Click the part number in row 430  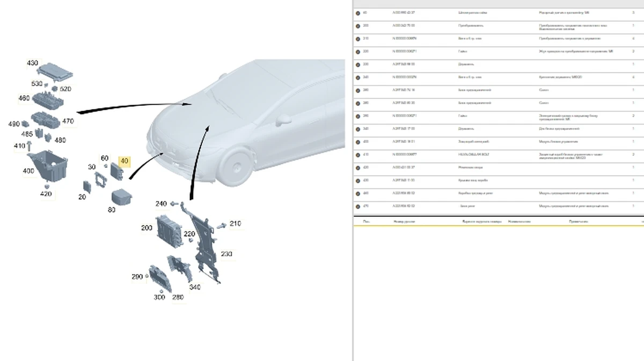point(405,180)
